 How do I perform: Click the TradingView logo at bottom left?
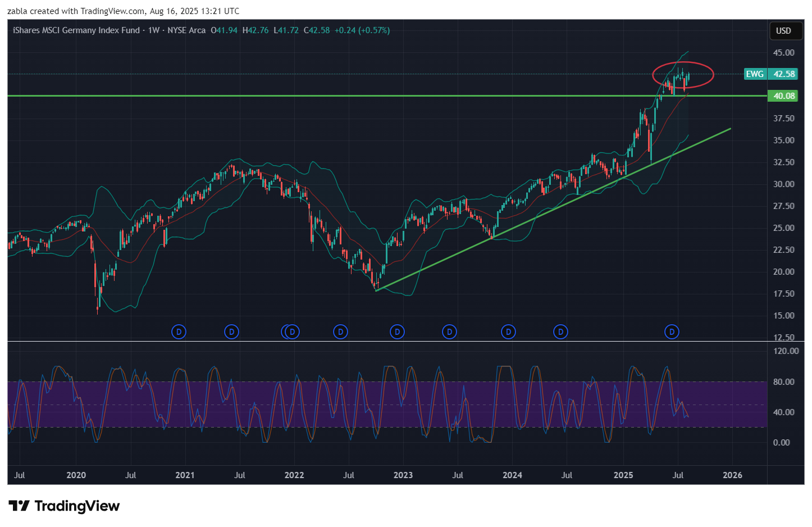(64, 506)
